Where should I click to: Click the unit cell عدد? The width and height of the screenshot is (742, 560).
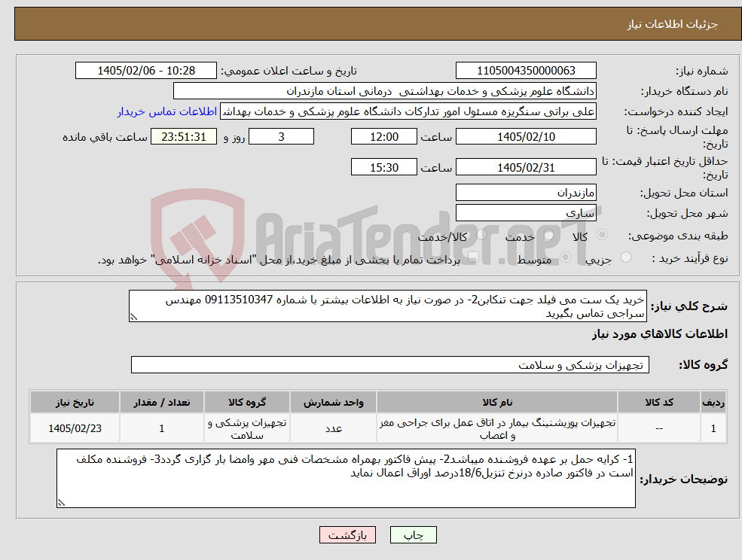(333, 428)
